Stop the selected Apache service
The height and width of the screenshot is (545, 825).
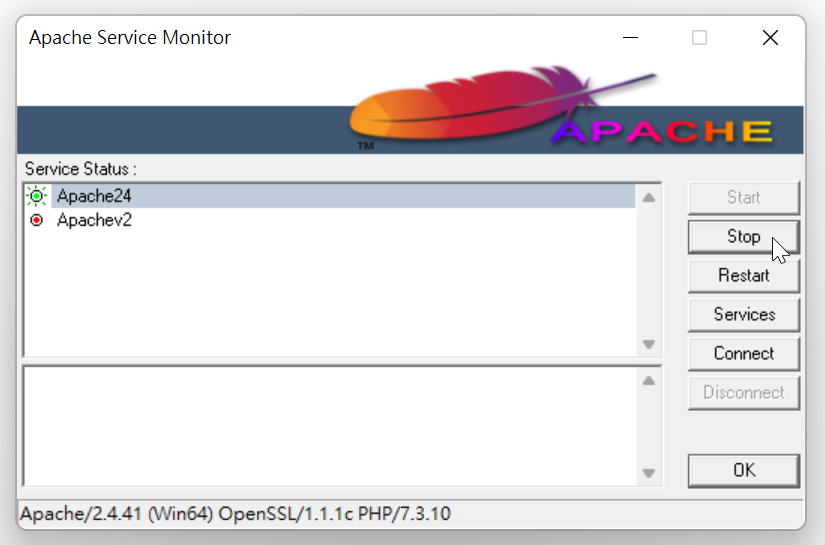point(743,237)
